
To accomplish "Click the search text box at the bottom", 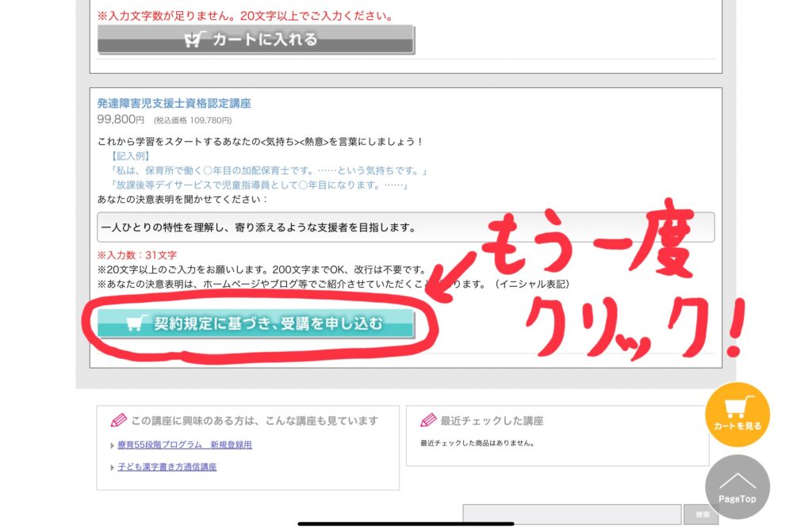I will (571, 514).
